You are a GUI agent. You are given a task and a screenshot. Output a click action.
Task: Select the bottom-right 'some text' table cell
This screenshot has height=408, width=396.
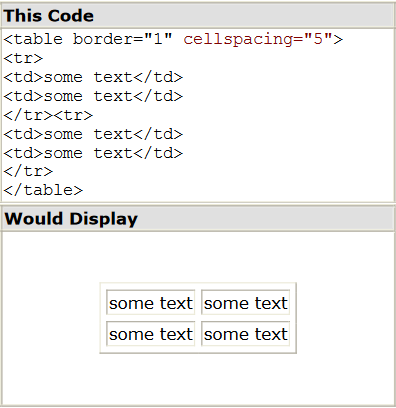(246, 333)
